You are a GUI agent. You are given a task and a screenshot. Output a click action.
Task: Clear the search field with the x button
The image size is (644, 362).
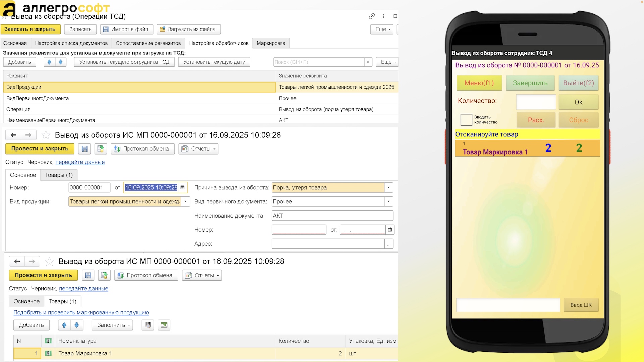click(x=368, y=62)
